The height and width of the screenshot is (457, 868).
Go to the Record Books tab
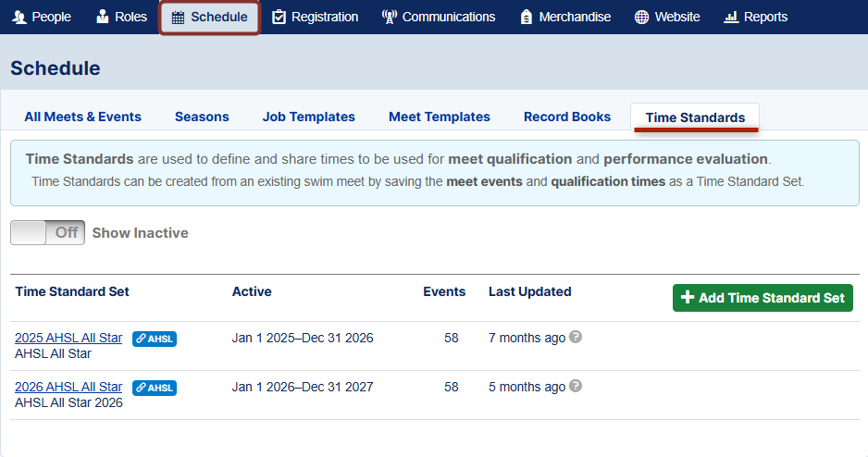[x=567, y=117]
